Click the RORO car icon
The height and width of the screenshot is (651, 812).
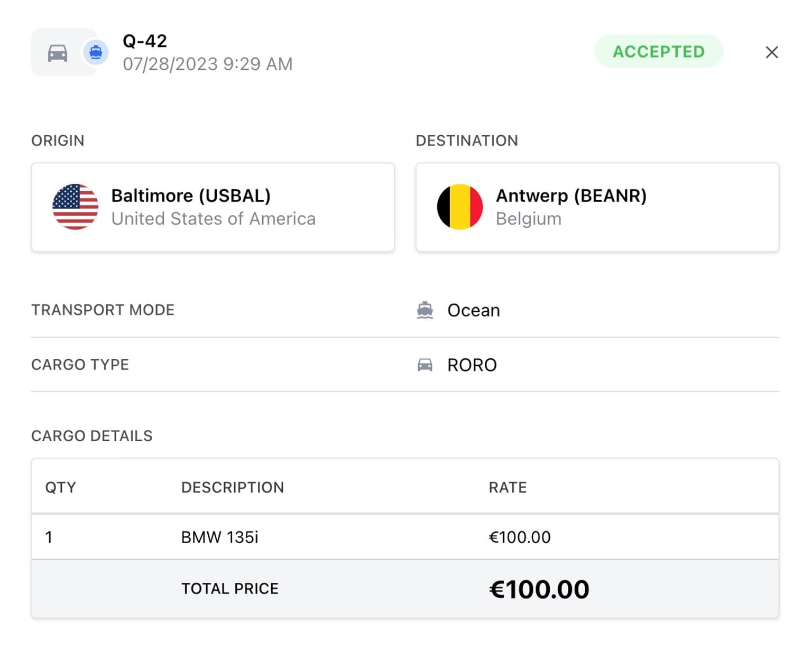point(425,365)
